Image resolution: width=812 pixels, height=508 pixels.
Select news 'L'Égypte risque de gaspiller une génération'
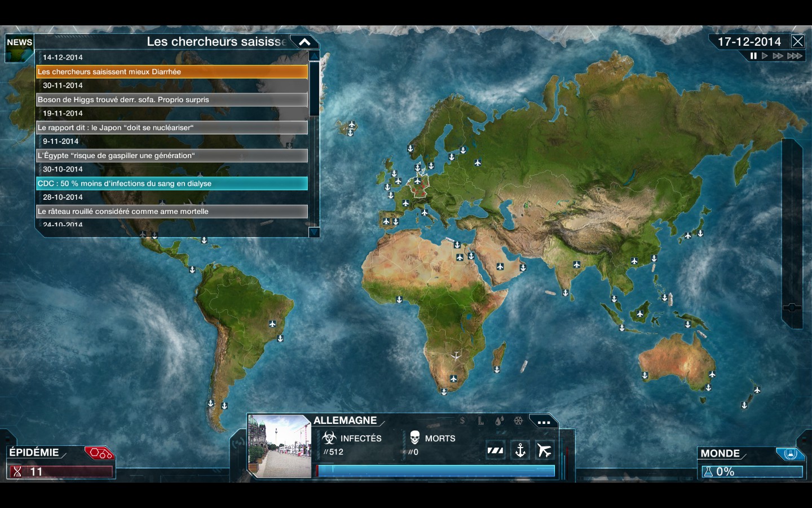coord(172,156)
